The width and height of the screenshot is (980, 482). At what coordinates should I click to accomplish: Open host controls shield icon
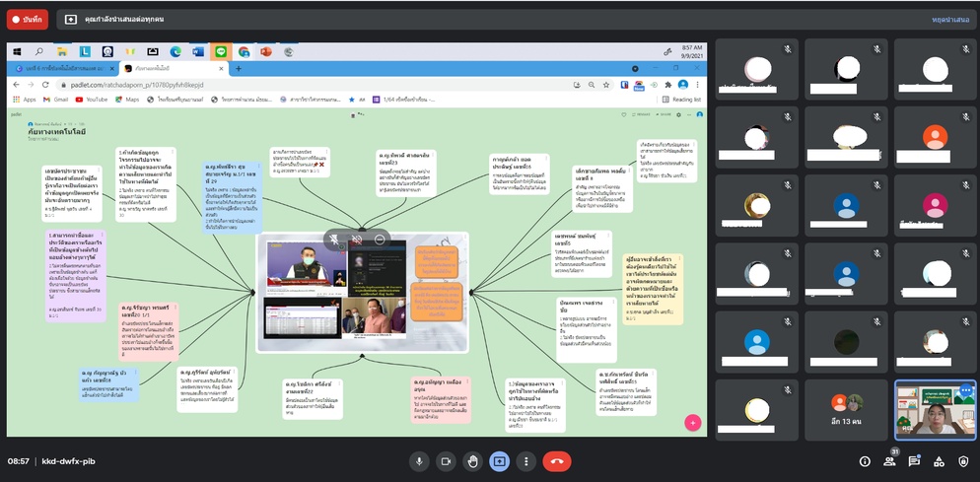click(x=963, y=461)
